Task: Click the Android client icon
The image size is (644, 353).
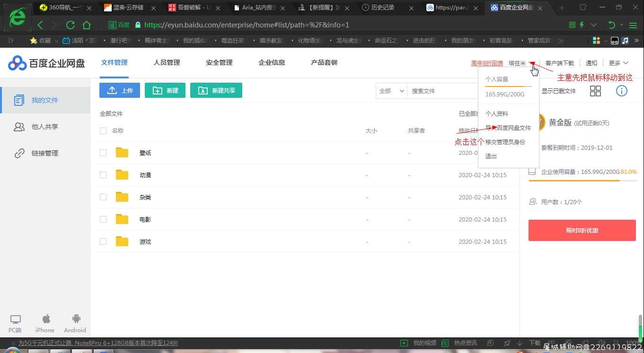Action: click(76, 319)
